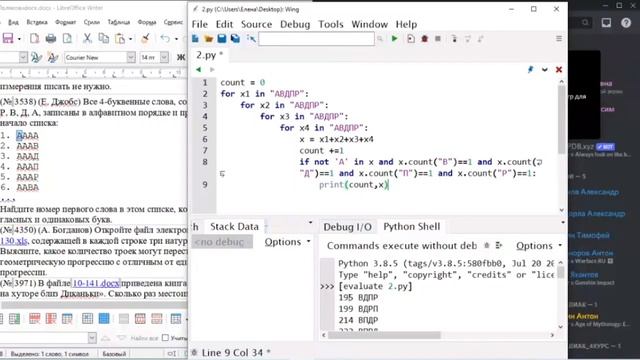This screenshot has width=640, height=360.
Task: Open the Options dropdown in Stack Data panel
Action: click(x=287, y=242)
